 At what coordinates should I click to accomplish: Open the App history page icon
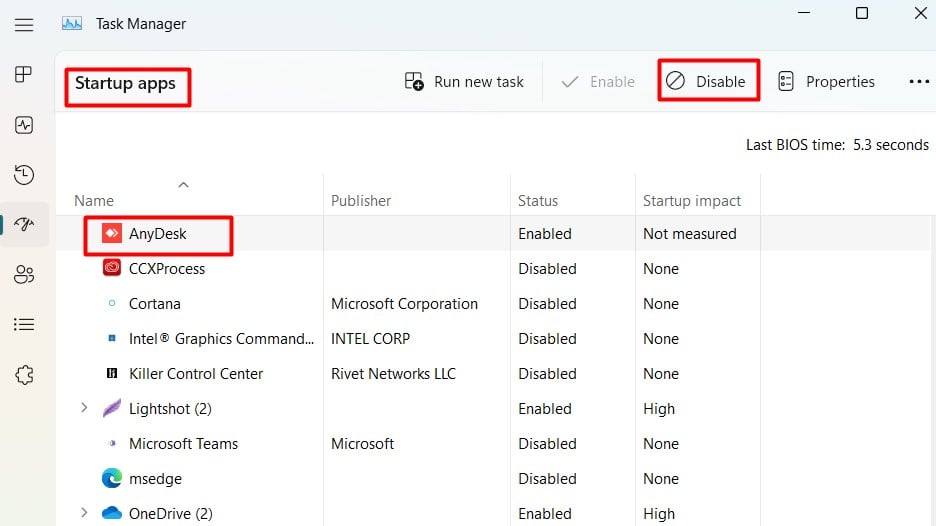(x=24, y=174)
